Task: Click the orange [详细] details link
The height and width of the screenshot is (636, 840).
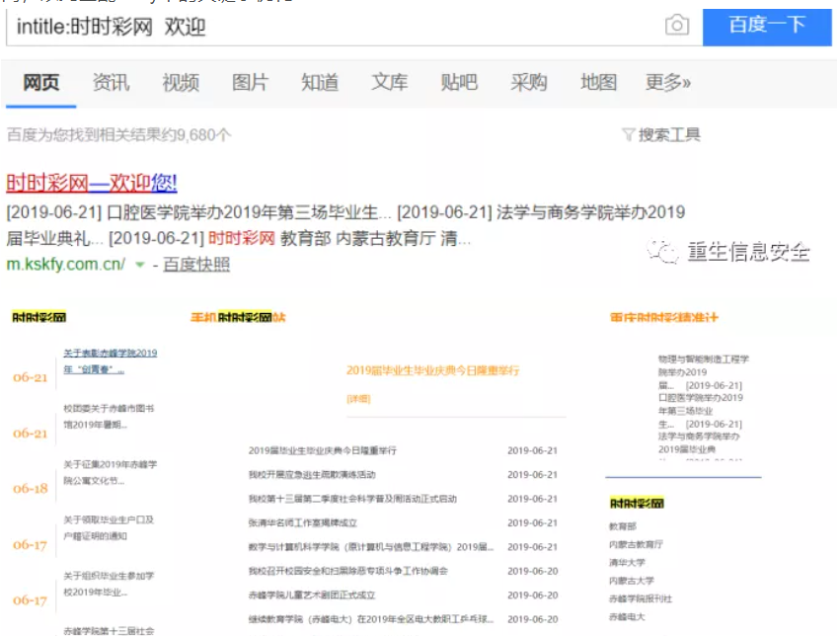Action: (x=358, y=399)
